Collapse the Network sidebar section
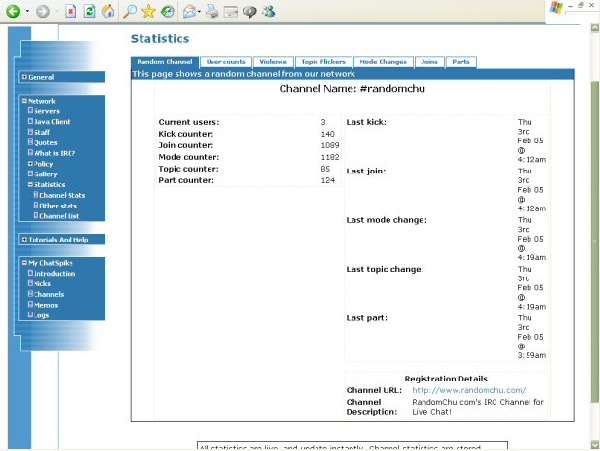The width and height of the screenshot is (600, 451). pyautogui.click(x=24, y=101)
